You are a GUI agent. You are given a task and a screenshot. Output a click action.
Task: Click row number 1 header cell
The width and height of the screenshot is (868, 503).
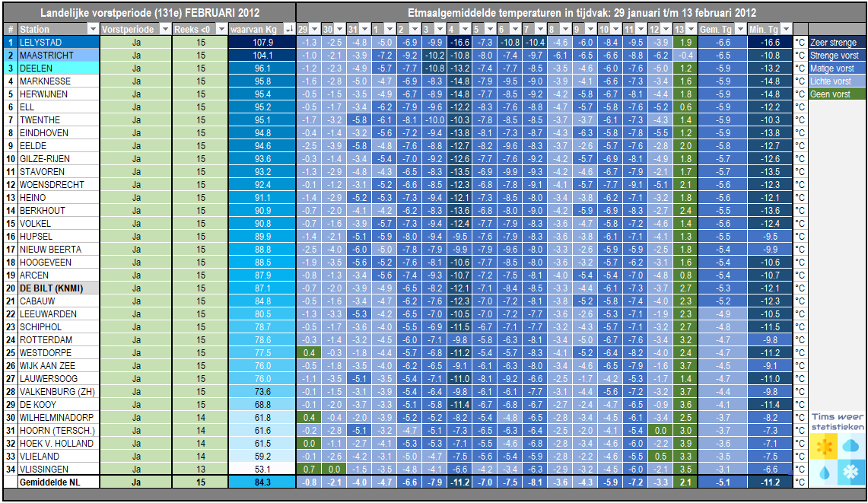point(11,42)
